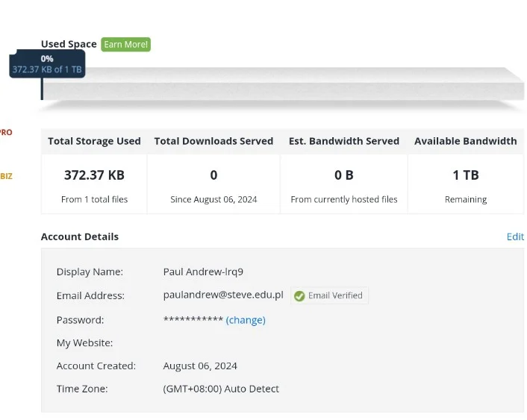
Task: Click the email address paulandrew@steve.edu.pl
Action: (x=223, y=295)
